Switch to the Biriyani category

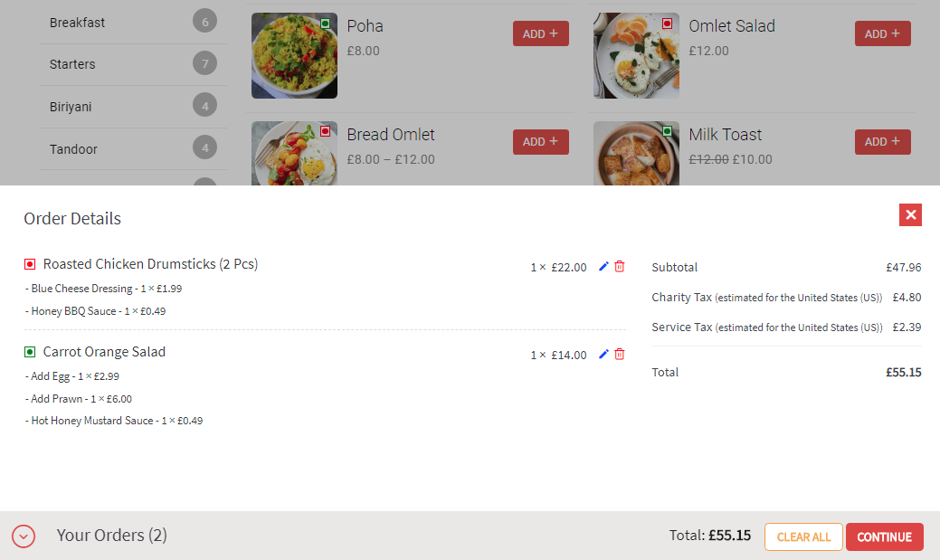tap(71, 107)
